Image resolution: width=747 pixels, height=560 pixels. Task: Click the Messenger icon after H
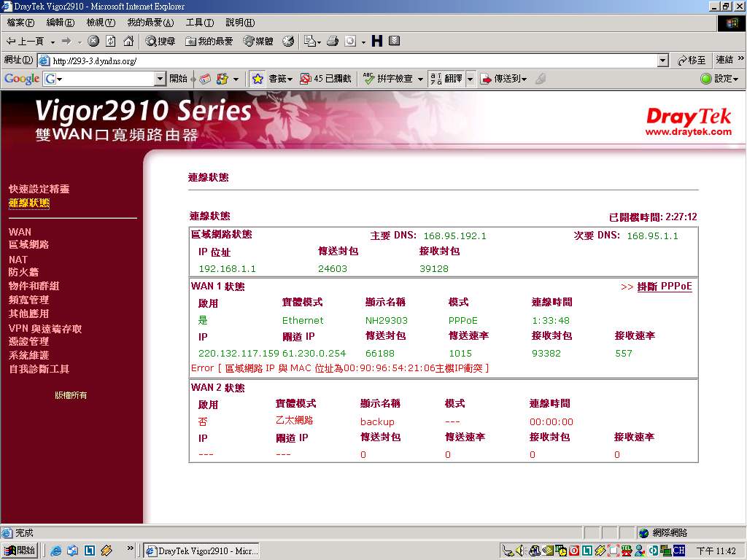(394, 42)
